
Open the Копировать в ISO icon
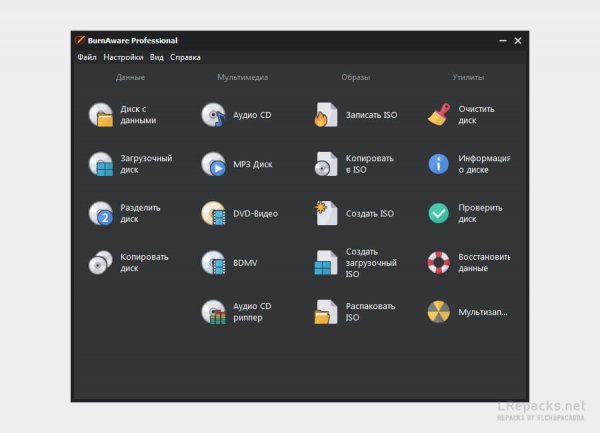click(326, 164)
